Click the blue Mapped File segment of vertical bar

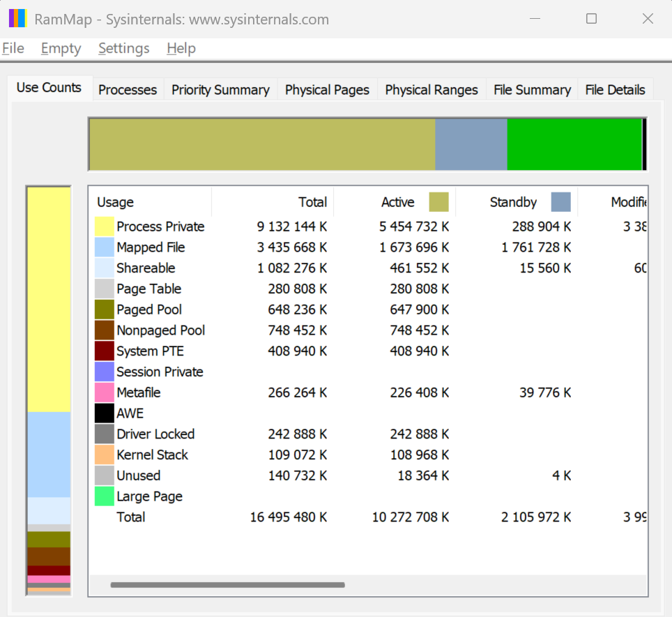pyautogui.click(x=49, y=455)
